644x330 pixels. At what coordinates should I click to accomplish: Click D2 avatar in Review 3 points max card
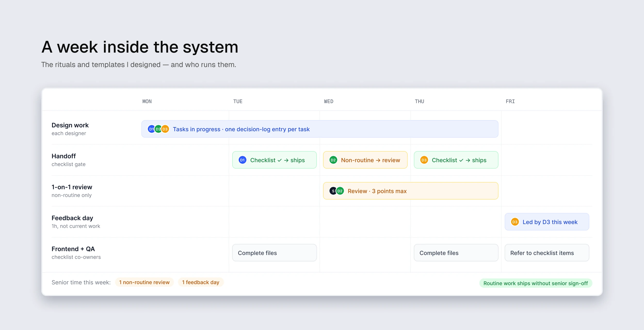coord(340,191)
